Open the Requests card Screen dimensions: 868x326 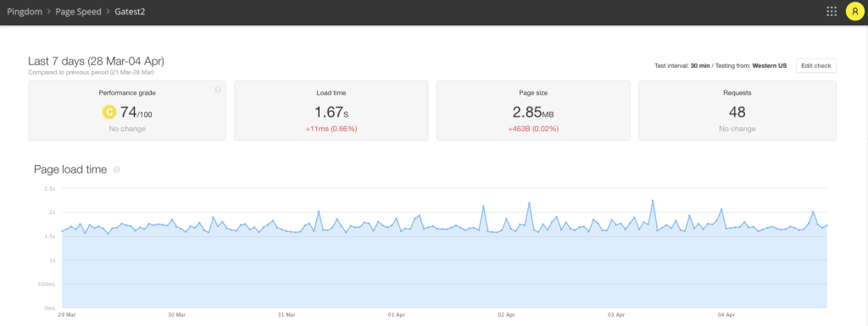(737, 111)
